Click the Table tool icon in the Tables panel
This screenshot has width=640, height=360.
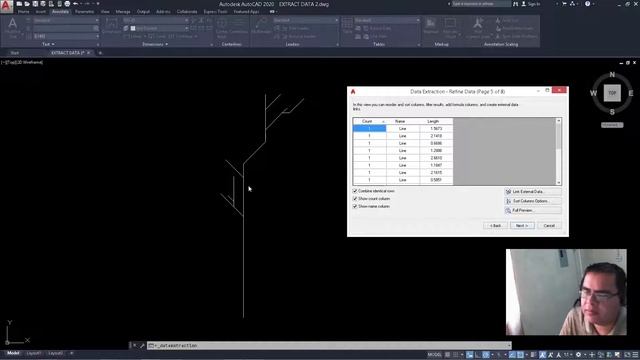pos(347,24)
